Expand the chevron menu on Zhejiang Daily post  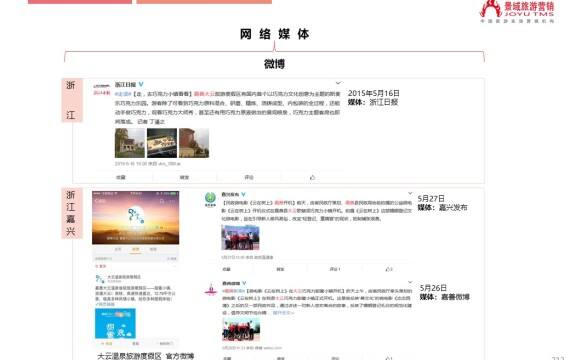pos(338,83)
